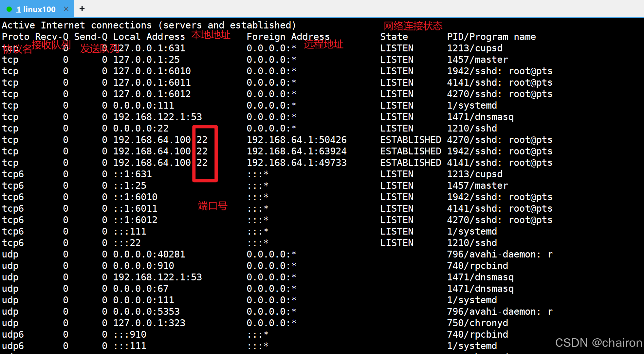Click 1213/cupsd in the first row
The width and height of the screenshot is (644, 354).
pyautogui.click(x=474, y=48)
